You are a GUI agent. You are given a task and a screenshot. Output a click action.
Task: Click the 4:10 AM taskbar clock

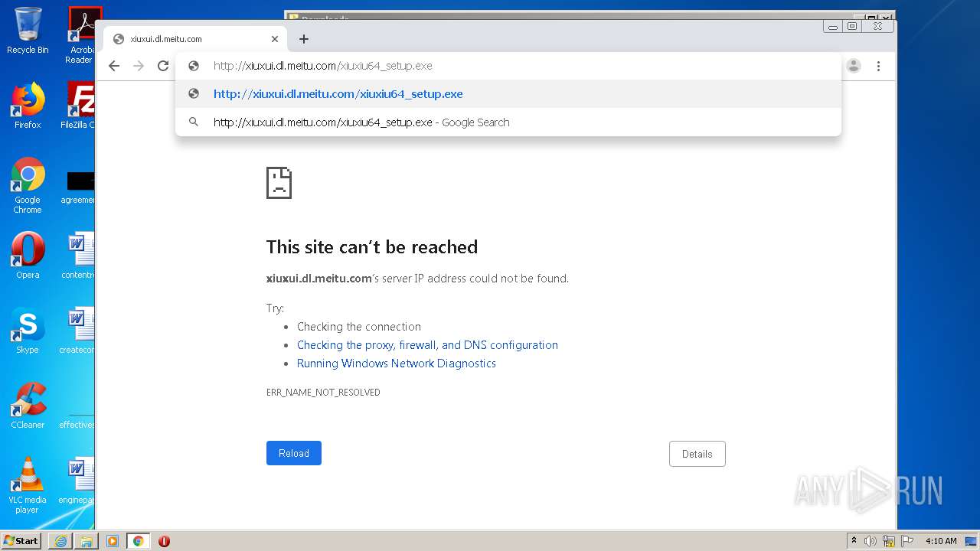[x=941, y=541]
